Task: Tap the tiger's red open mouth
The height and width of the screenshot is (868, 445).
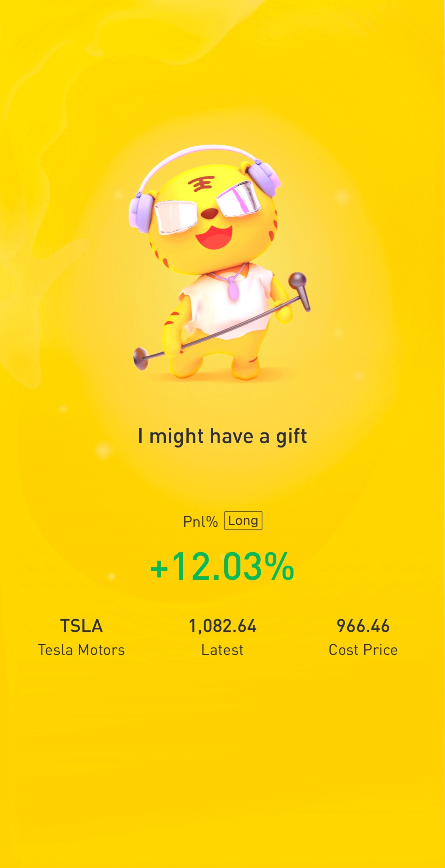Action: coord(214,238)
